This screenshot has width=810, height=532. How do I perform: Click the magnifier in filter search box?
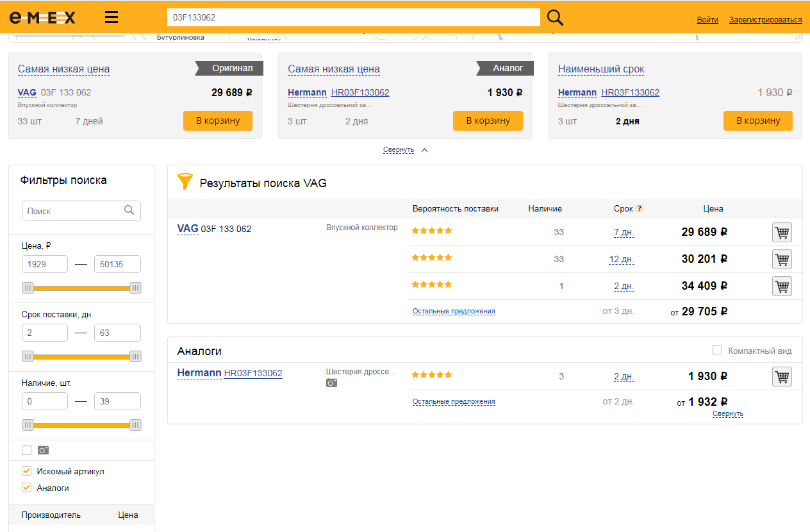coord(129,210)
